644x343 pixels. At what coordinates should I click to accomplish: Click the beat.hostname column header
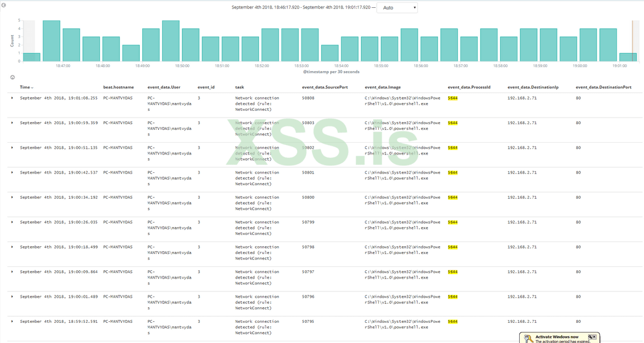119,87
